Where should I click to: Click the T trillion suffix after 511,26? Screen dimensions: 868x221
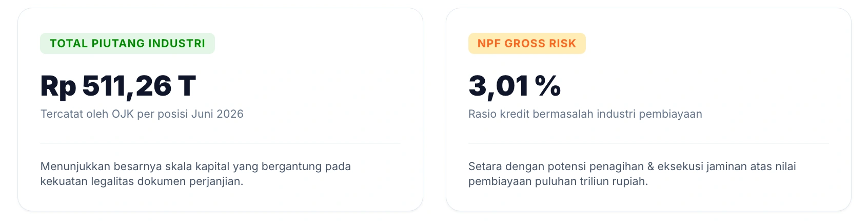coord(187,86)
